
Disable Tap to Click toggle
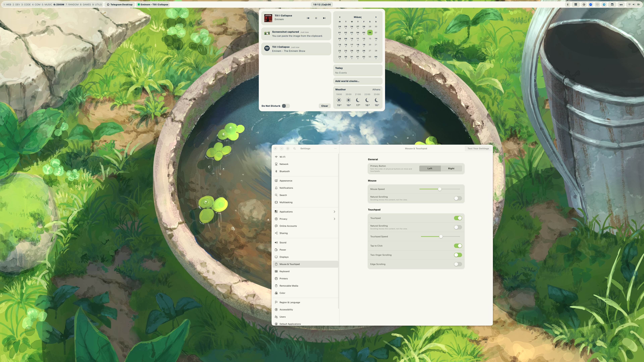(458, 246)
